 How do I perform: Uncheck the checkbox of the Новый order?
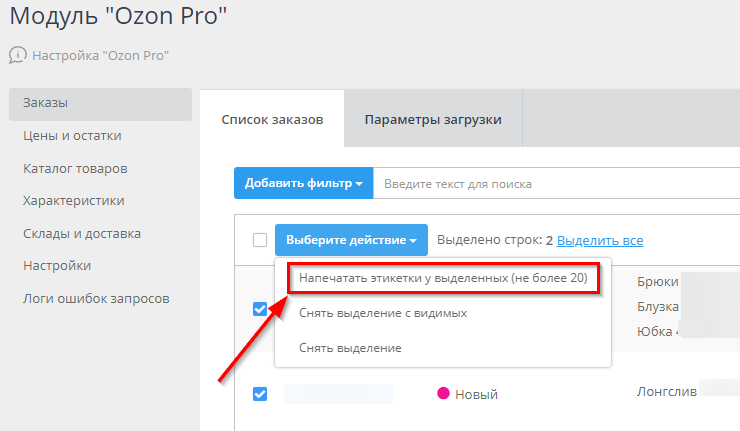tap(260, 394)
